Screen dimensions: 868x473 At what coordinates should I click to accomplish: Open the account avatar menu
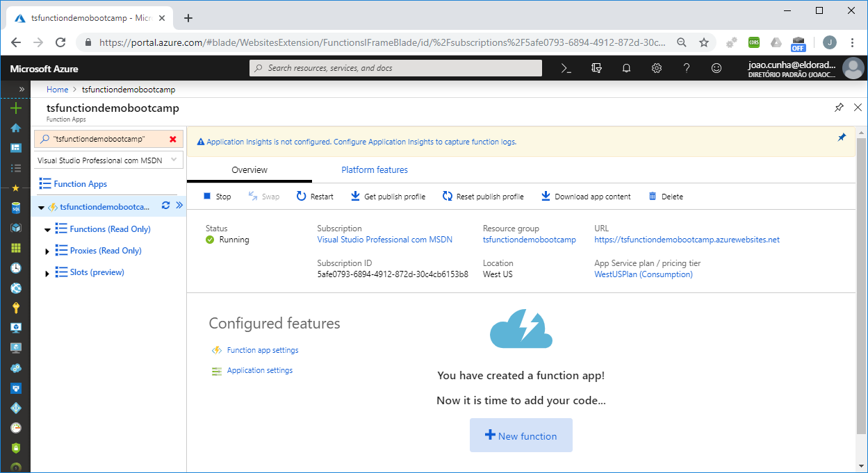pos(853,68)
